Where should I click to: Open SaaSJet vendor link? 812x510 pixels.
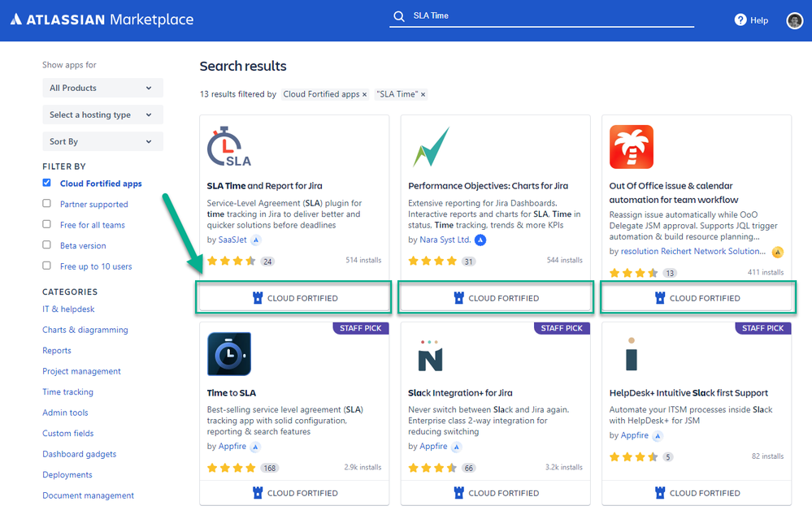pyautogui.click(x=232, y=240)
